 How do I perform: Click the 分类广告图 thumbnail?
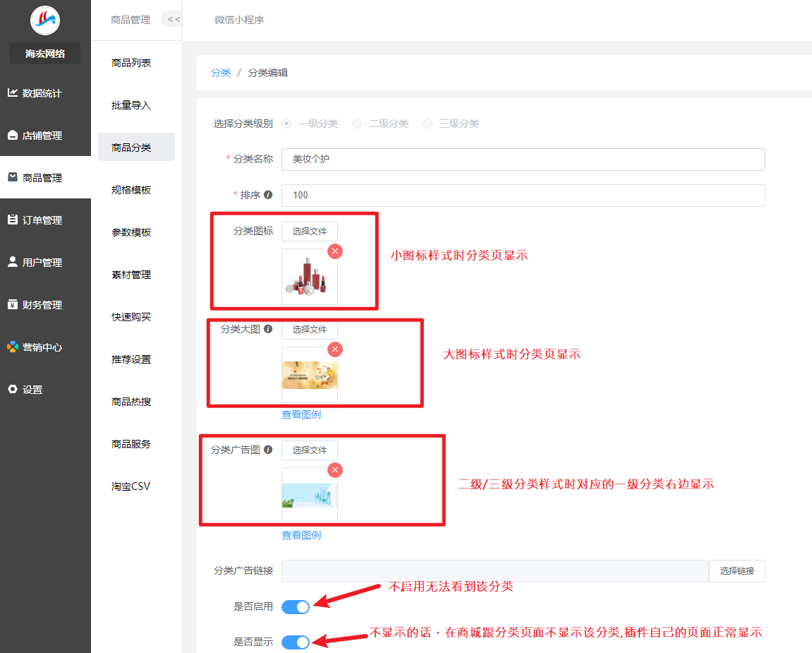point(310,496)
